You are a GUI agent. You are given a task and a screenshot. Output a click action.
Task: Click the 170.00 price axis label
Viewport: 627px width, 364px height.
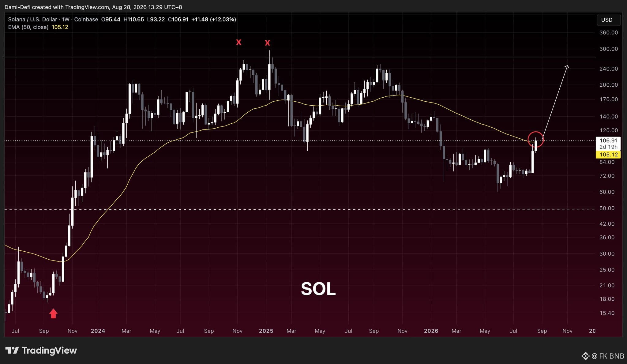[609, 99]
